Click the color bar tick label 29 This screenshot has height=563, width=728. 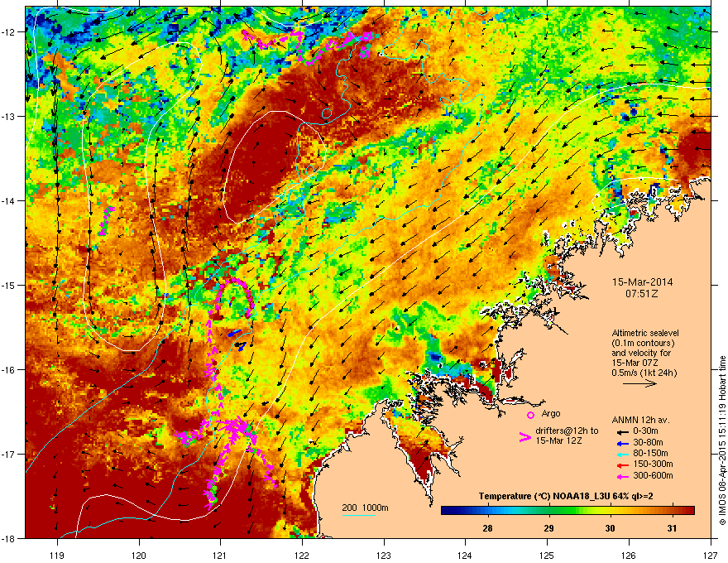click(x=548, y=528)
